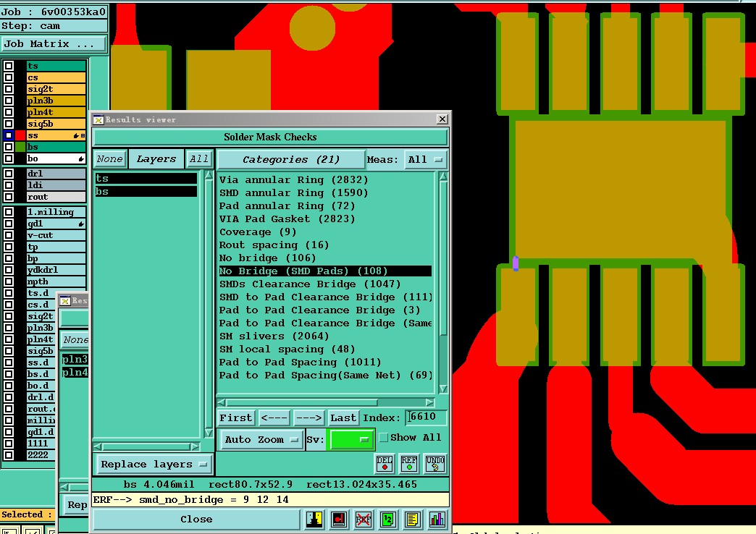The width and height of the screenshot is (756, 534).
Task: Select the ydkdrl layer row
Action: click(x=56, y=270)
